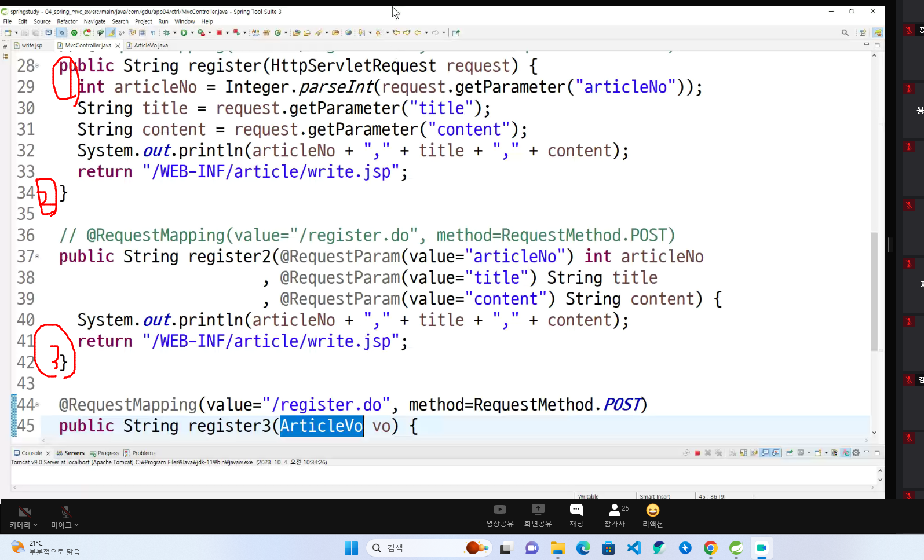Expand the Run button dropdown arrow
Screen dimensions: 924x560
pyautogui.click(x=192, y=33)
